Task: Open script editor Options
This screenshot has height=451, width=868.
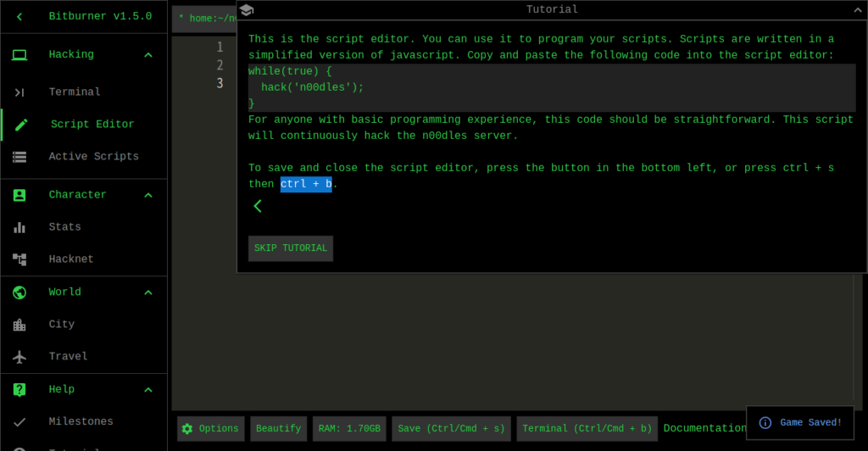Action: (x=211, y=429)
